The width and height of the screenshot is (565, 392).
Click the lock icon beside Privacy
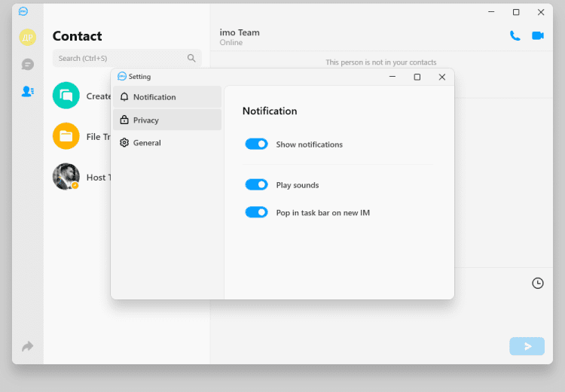124,120
